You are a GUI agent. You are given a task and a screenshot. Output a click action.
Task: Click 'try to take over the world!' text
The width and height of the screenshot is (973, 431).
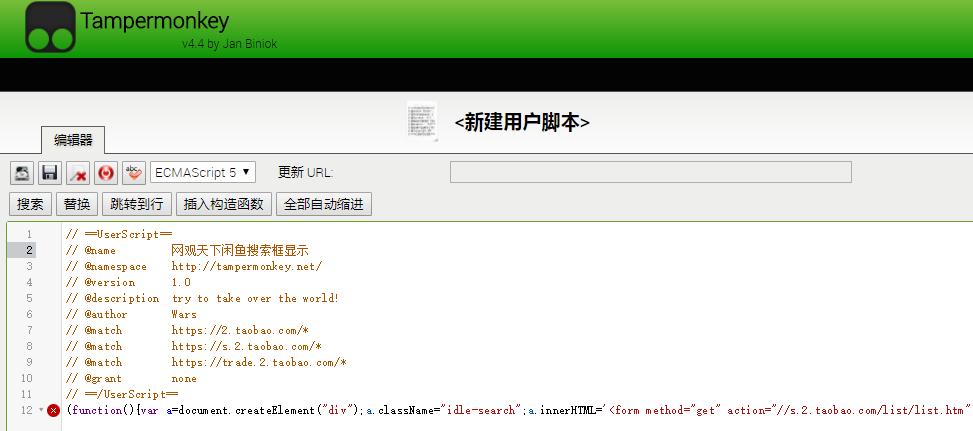[256, 298]
